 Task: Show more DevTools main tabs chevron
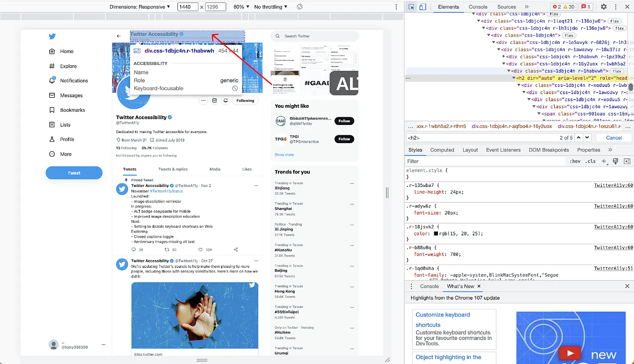tap(527, 7)
